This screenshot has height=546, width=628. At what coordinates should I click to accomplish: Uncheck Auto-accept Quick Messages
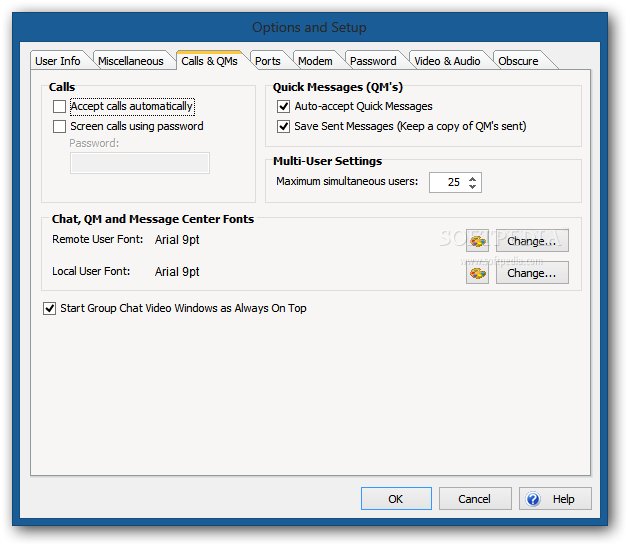coord(284,107)
